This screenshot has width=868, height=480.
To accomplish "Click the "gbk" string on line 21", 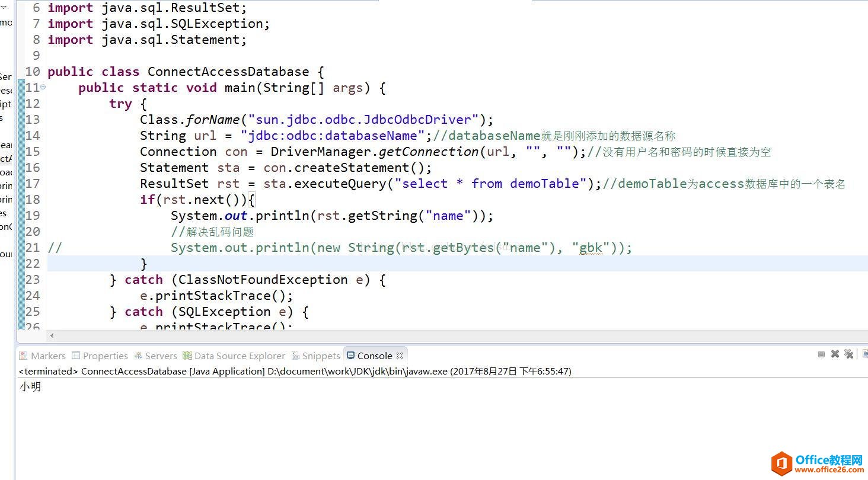I will 591,248.
